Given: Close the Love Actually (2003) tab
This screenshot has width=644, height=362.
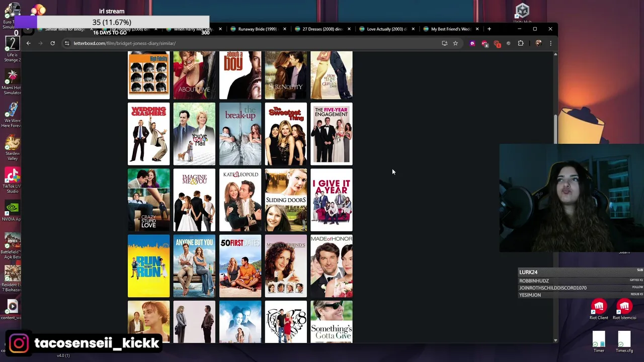Looking at the screenshot, I should pyautogui.click(x=413, y=29).
